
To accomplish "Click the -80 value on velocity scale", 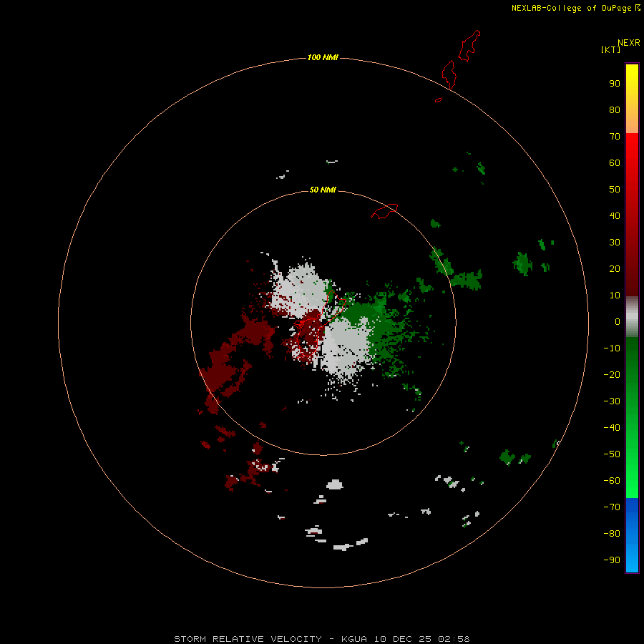I will (612, 534).
